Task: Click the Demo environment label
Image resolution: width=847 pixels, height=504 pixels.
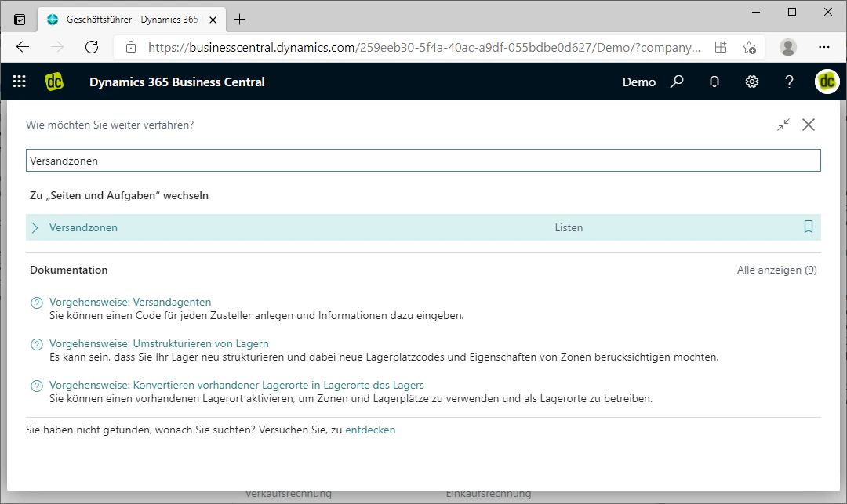Action: coord(639,82)
